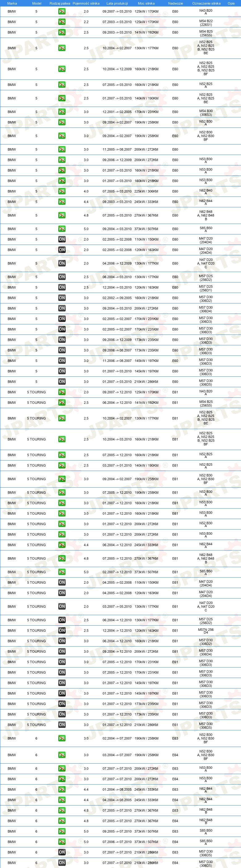Image resolution: width=241 pixels, height=868 pixels.
Task: Click the Pojemność silnika column header
Action: (x=86, y=3)
